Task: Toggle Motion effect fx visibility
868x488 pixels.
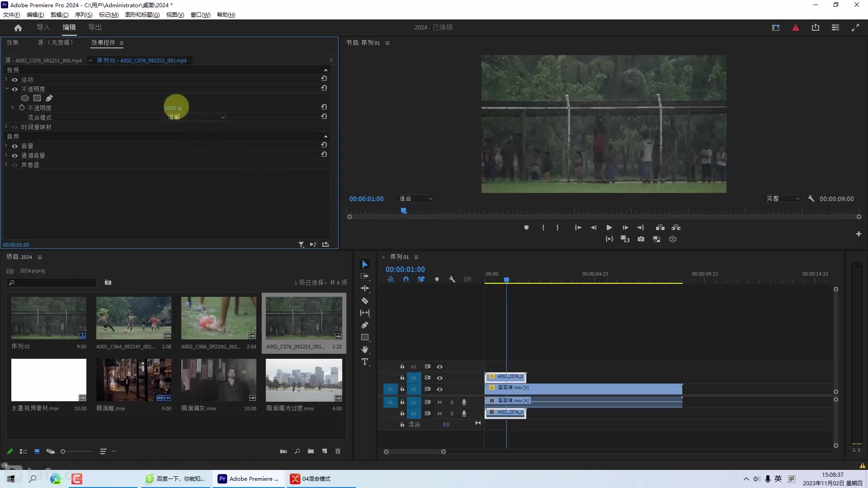Action: coord(14,80)
